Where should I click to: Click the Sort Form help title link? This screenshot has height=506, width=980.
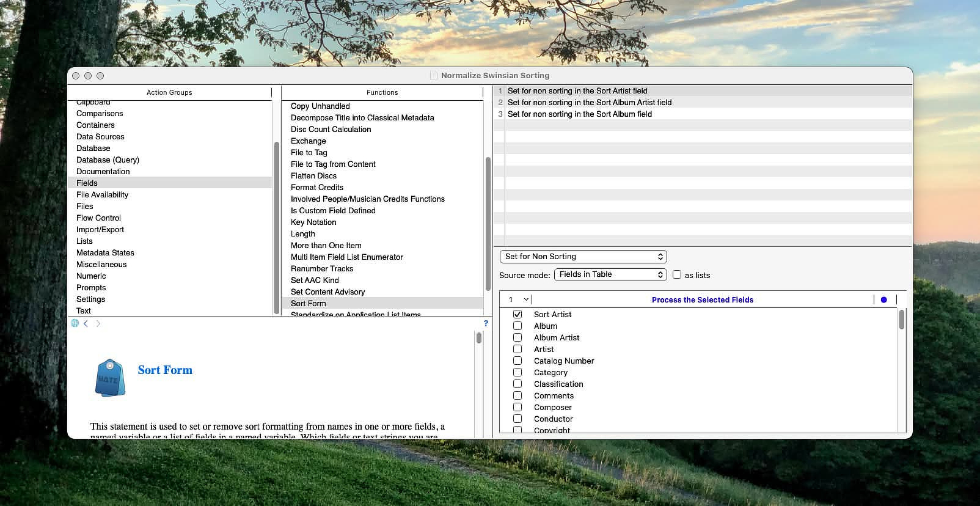pos(165,370)
